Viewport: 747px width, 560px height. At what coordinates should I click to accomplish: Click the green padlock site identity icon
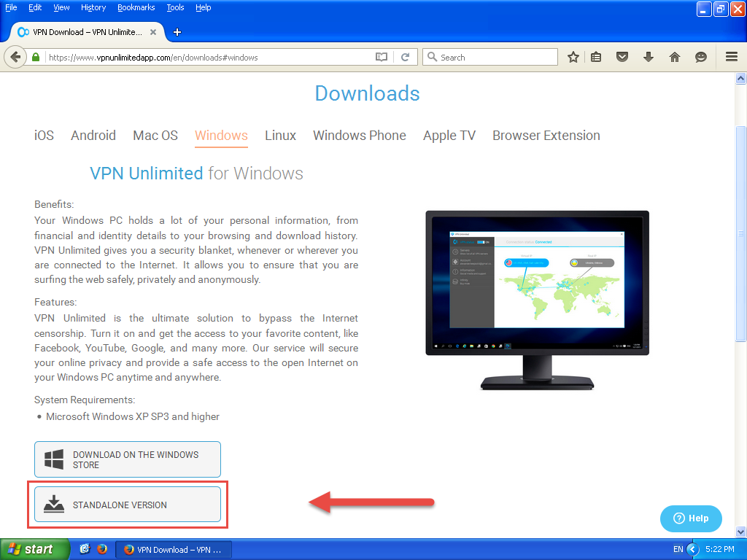coord(36,57)
